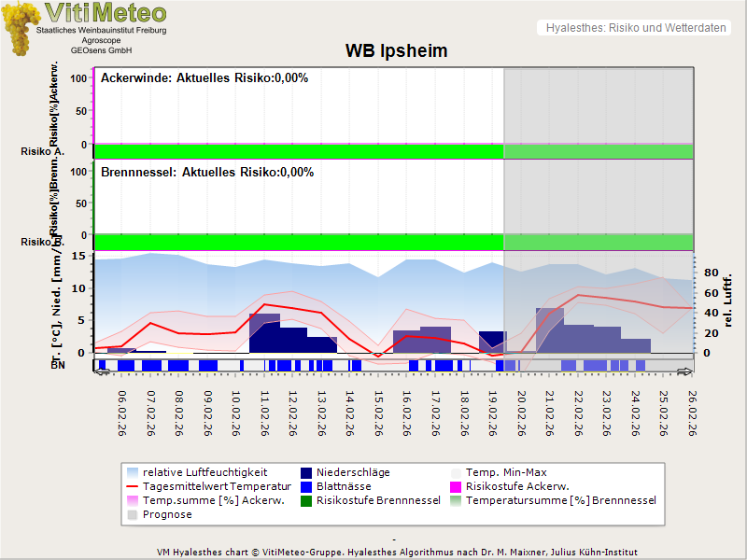Click the Tagesmittelwert Temperatur red line legend
Viewport: 747px width, 560px height.
(134, 487)
